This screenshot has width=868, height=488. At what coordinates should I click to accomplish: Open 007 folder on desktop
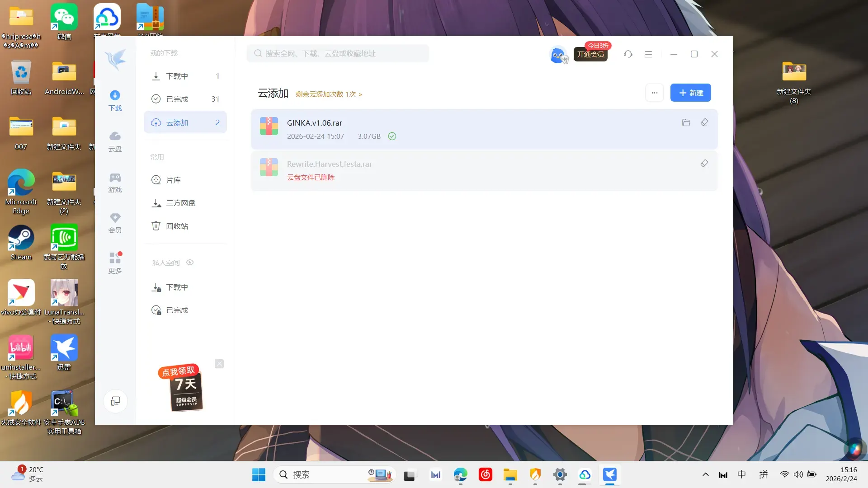[x=21, y=132]
